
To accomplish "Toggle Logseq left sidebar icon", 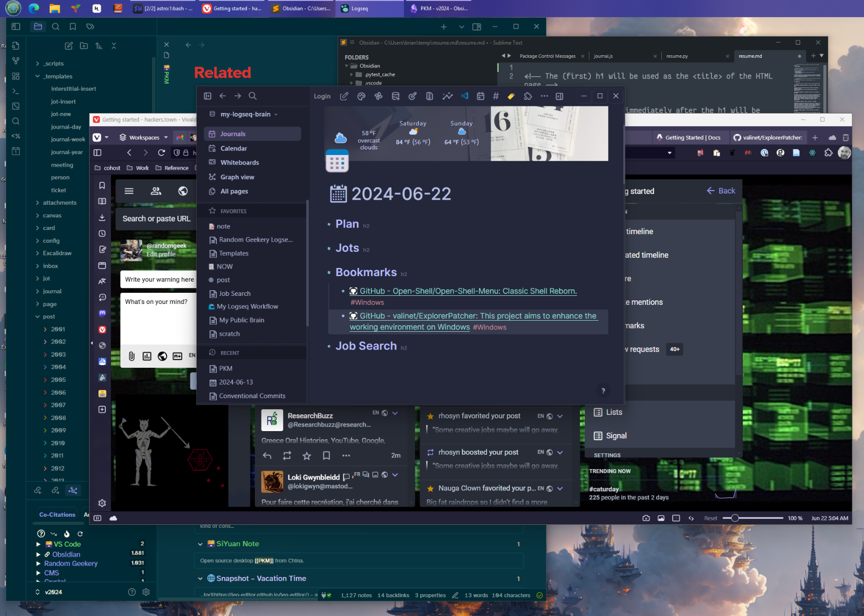I will [207, 96].
